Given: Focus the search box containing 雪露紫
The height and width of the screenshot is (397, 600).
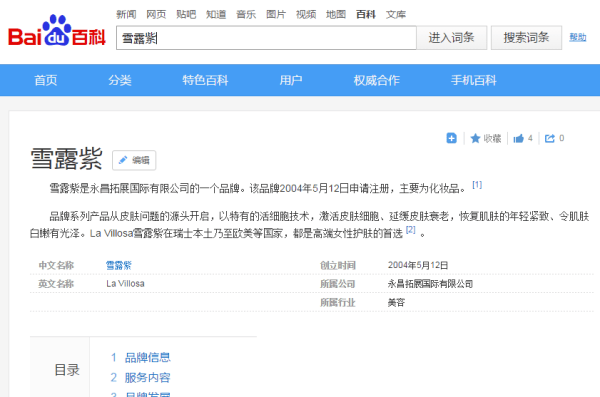Looking at the screenshot, I should pos(266,38).
